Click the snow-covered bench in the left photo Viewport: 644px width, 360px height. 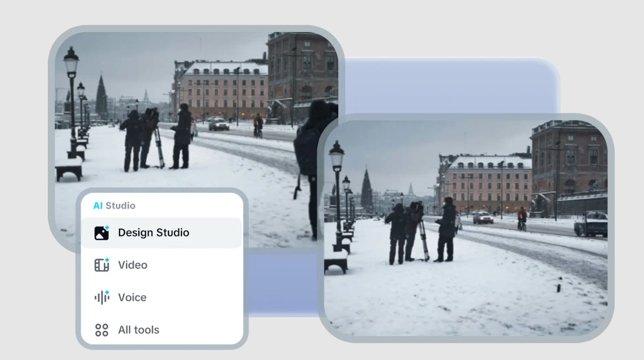click(68, 170)
